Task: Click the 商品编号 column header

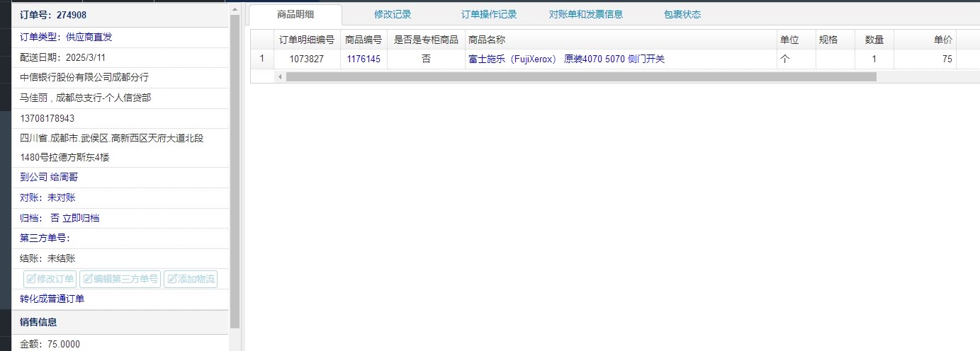Action: click(x=364, y=40)
